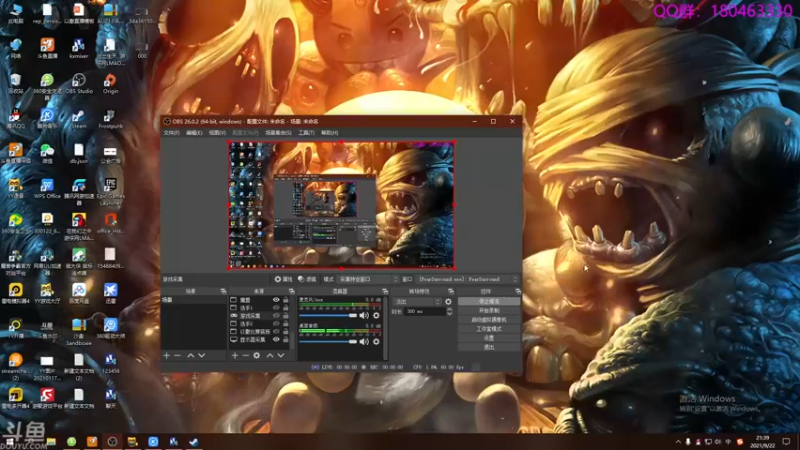
Task: Click the third button in the Controls panel
Action: coord(489,320)
